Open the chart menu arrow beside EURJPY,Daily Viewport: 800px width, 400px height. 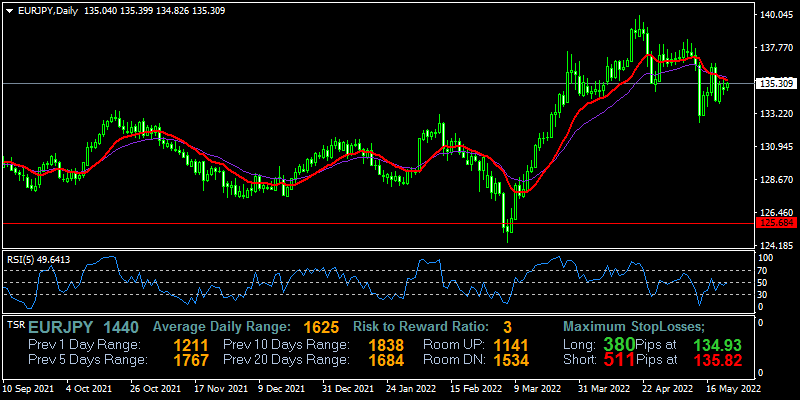(9, 11)
